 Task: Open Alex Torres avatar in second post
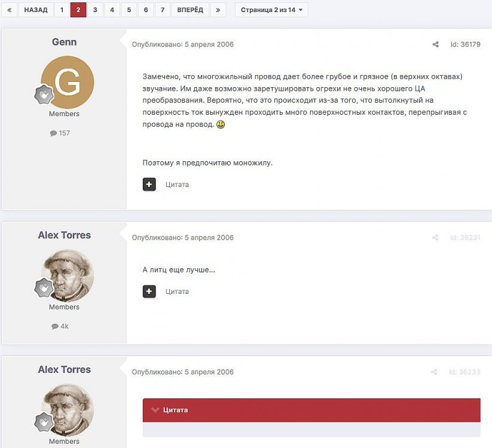[68, 275]
